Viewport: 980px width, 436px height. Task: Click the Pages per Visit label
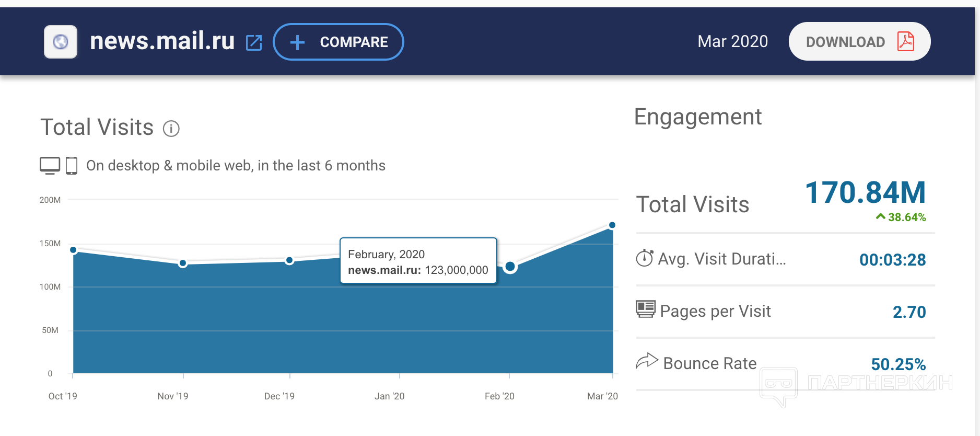click(716, 311)
